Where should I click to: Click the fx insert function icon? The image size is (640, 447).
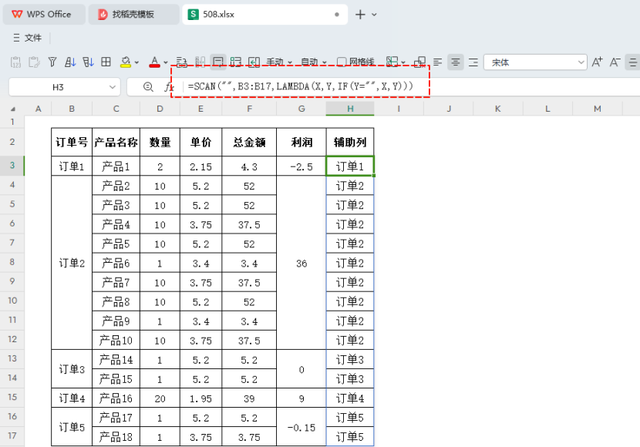169,87
